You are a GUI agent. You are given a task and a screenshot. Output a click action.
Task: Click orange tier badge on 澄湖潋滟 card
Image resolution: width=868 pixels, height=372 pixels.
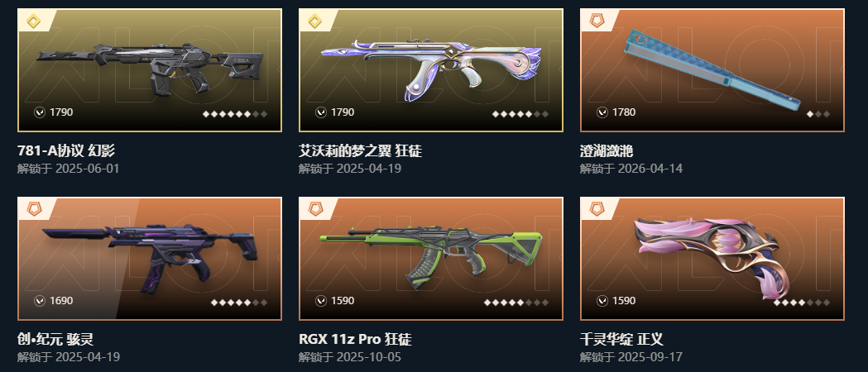coord(597,21)
